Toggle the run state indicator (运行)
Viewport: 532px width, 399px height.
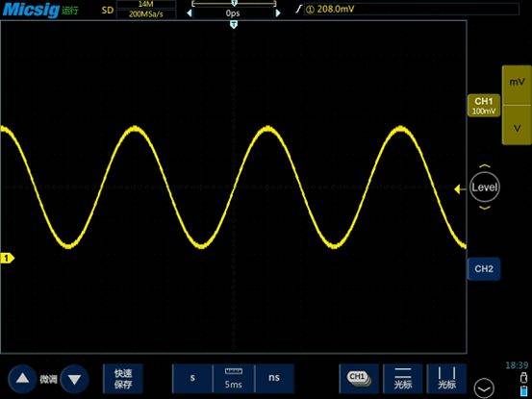[70, 11]
